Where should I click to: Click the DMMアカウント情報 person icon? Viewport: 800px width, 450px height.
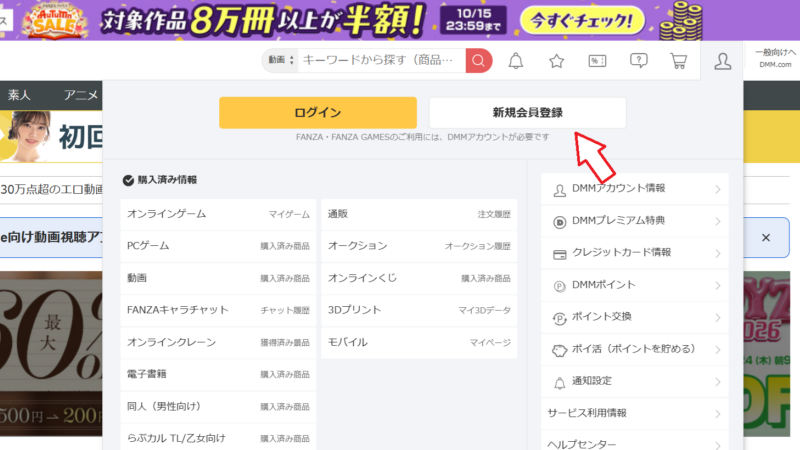[x=560, y=190]
